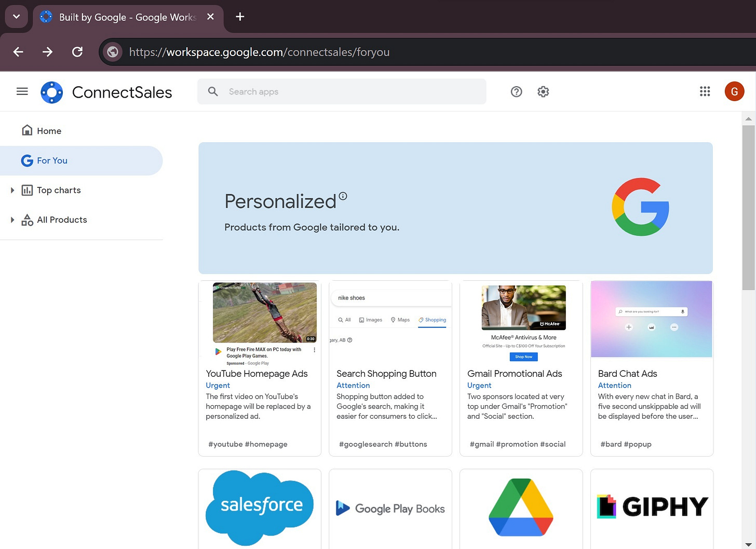Screen dimensions: 756x549
Task: Reload the page
Action: click(77, 52)
